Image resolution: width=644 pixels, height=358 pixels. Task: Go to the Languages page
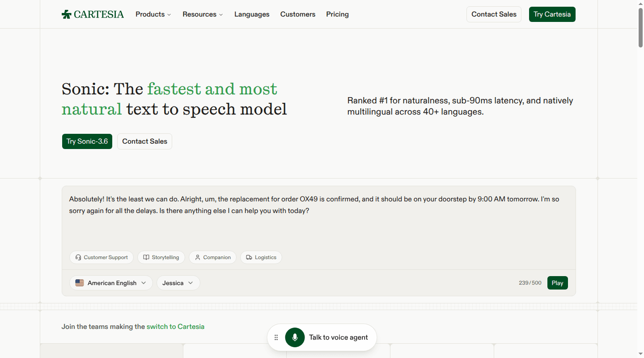(252, 14)
